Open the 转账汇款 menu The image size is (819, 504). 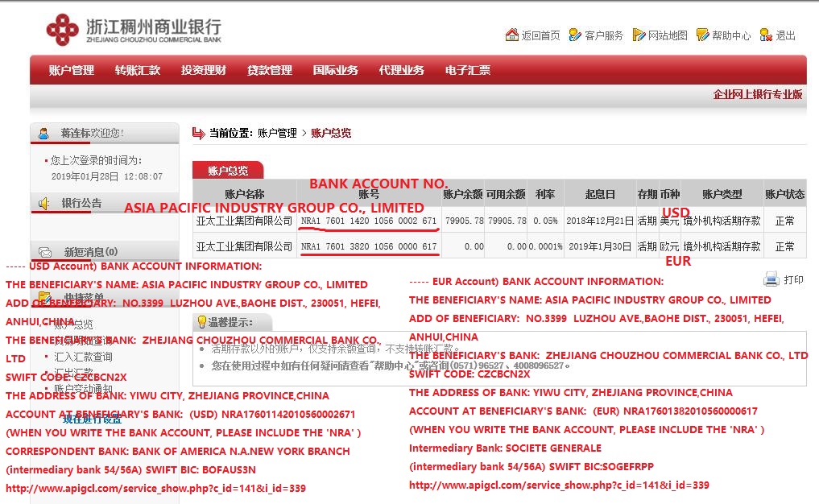pyautogui.click(x=137, y=70)
